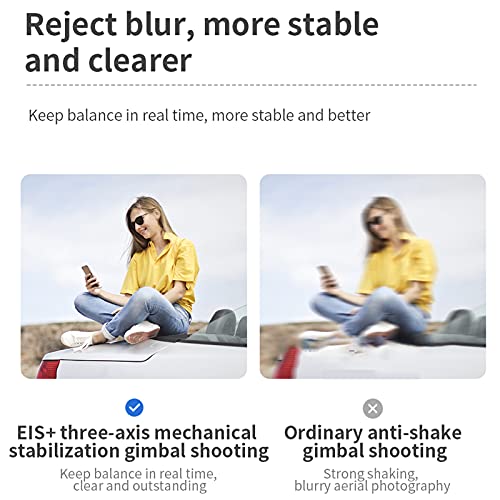Click the blue checkmark icon
This screenshot has height=500, width=500.
(134, 408)
